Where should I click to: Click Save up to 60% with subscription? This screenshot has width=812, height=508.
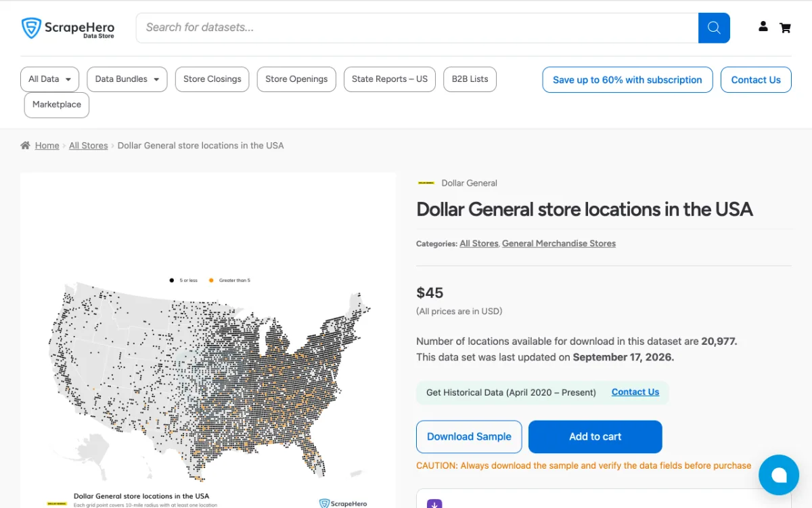[627, 80]
